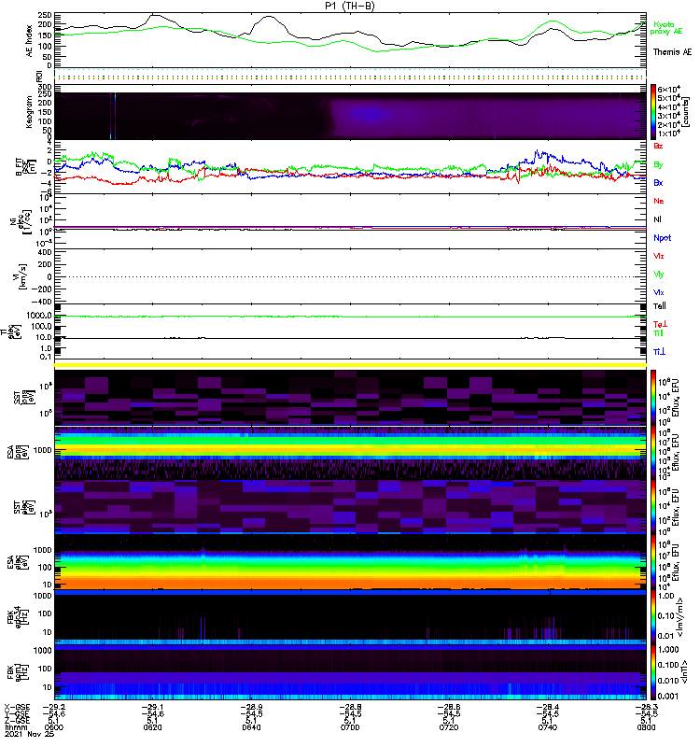Click the 1000.0 tick on temperature axis

click(39, 316)
